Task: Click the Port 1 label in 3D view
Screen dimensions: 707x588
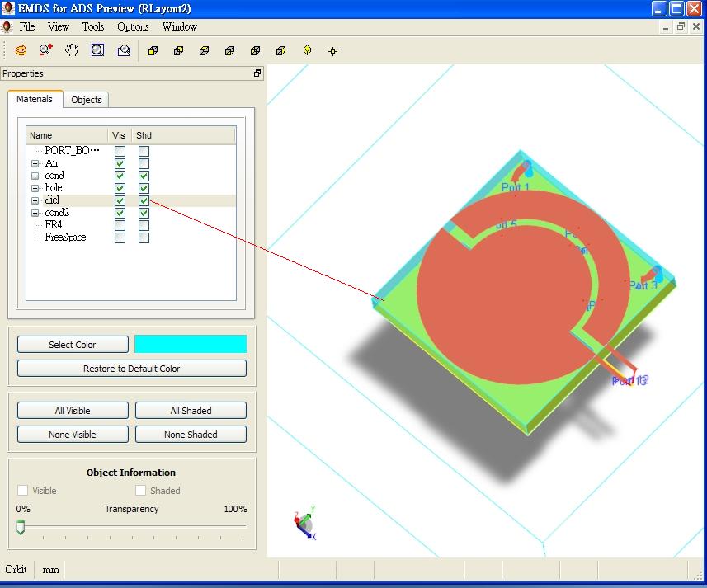Action: point(516,186)
